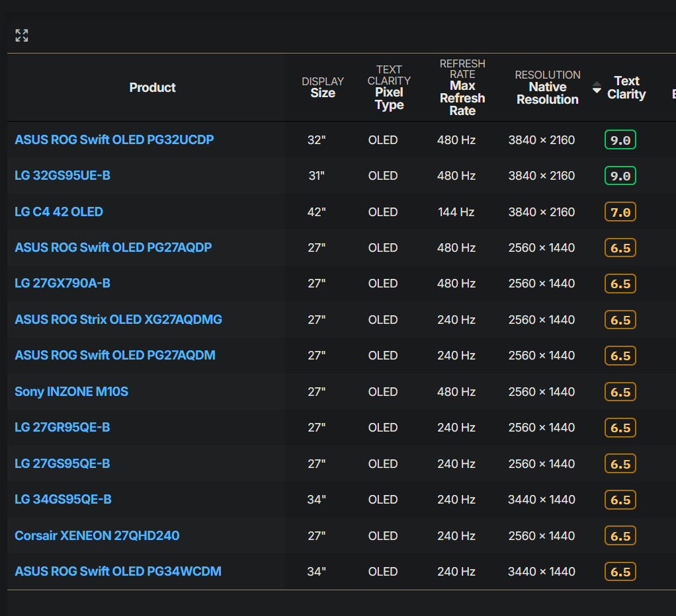The height and width of the screenshot is (616, 676).
Task: Sort table by Text Clarity arrow
Action: point(597,87)
